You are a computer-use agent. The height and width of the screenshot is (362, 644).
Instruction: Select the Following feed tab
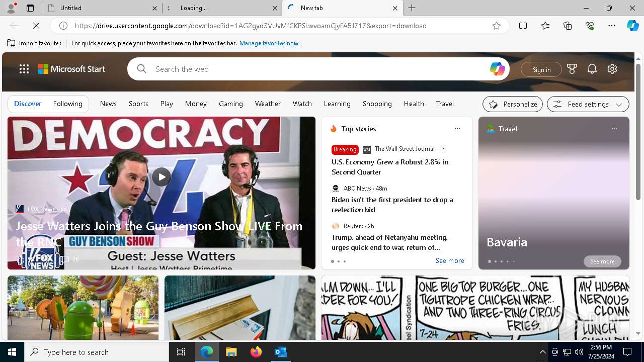tap(67, 104)
